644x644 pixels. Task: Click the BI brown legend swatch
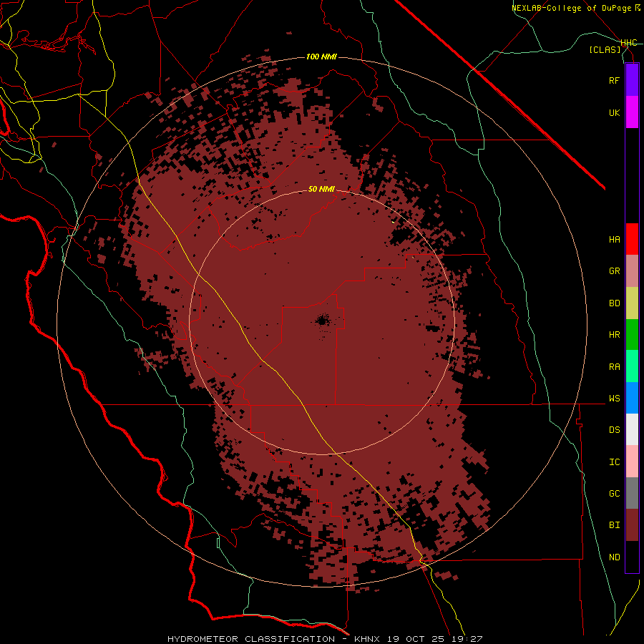[x=632, y=525]
